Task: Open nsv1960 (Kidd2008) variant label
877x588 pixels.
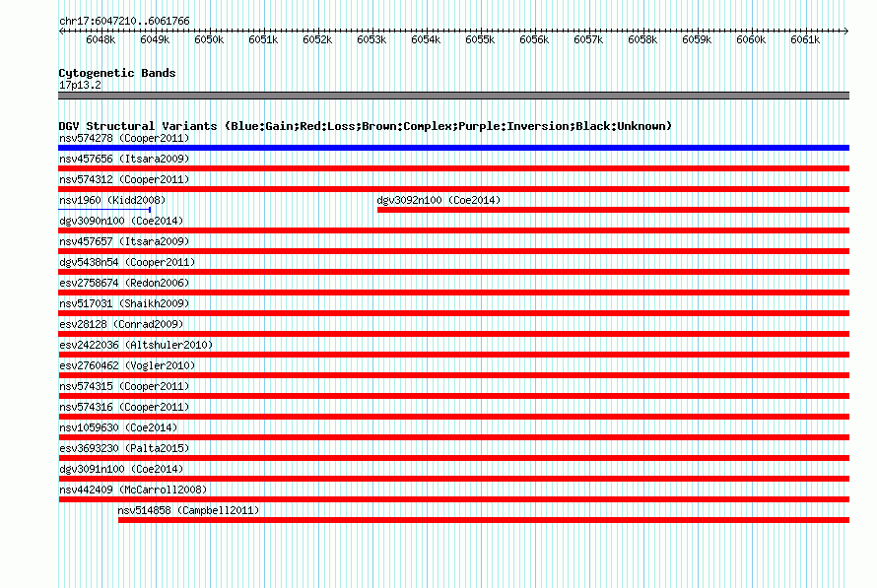Action: pyautogui.click(x=112, y=200)
